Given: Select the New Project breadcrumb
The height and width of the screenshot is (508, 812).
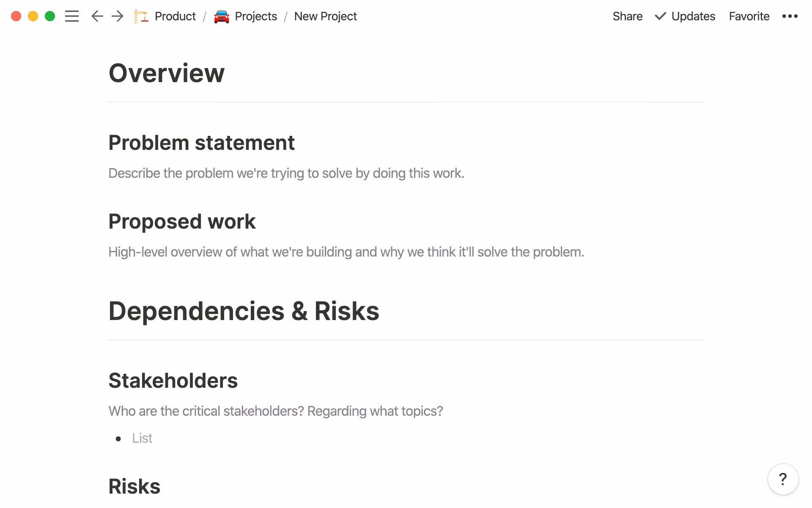Looking at the screenshot, I should click(325, 16).
